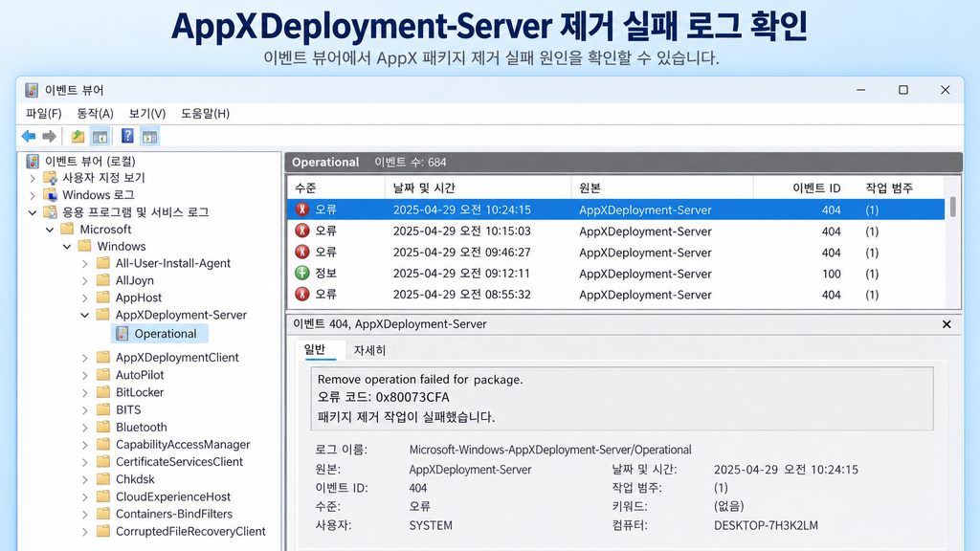The width and height of the screenshot is (980, 551).
Task: Expand the 사용자 지정 보기 node
Action: tap(33, 178)
